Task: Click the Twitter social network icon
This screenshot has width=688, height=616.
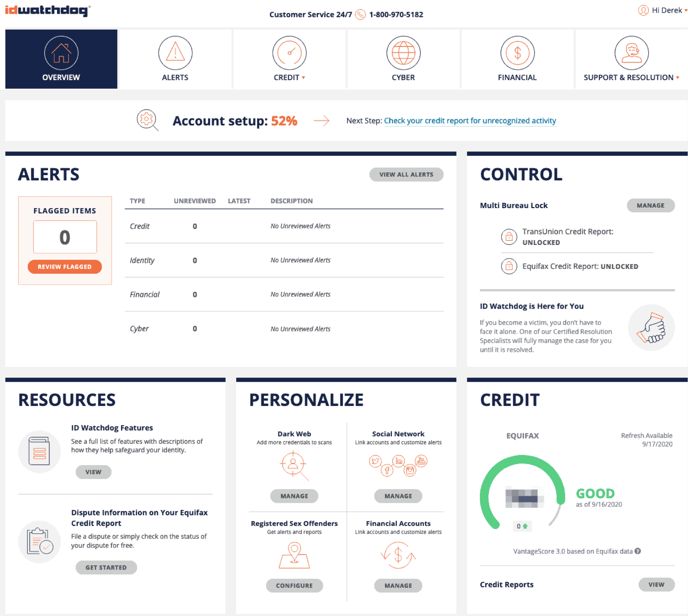Action: click(375, 461)
